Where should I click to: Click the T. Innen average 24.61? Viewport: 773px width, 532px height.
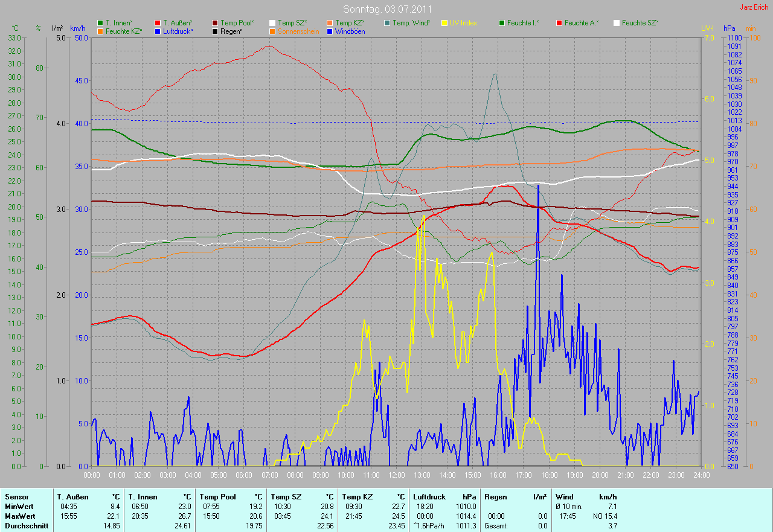182,526
